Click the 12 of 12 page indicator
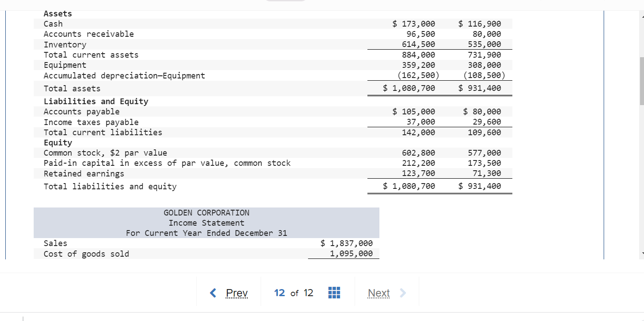The width and height of the screenshot is (644, 321). tap(293, 293)
